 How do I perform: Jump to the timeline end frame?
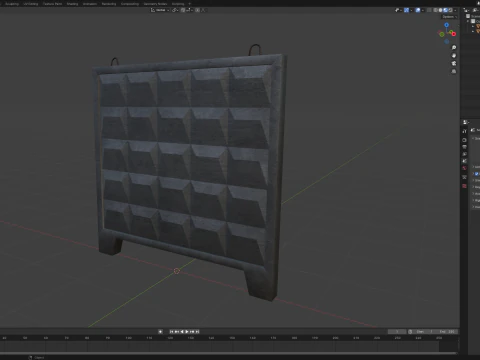point(197,332)
